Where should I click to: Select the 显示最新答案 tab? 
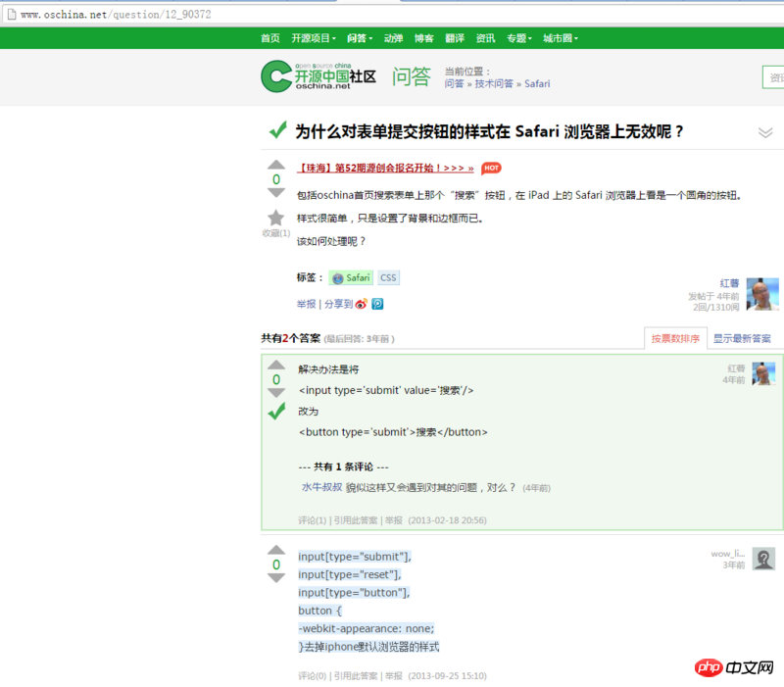742,338
